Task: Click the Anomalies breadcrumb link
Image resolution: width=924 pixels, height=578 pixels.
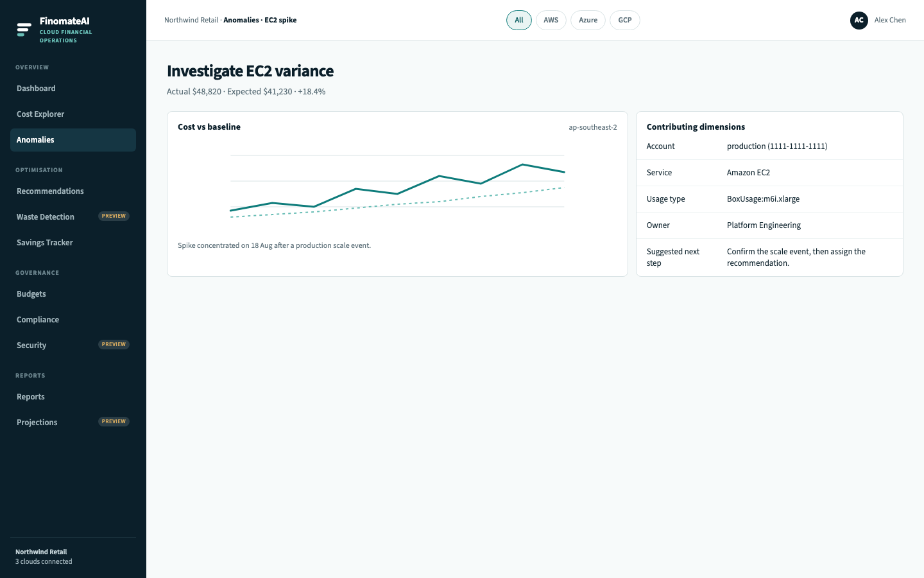Action: (241, 21)
